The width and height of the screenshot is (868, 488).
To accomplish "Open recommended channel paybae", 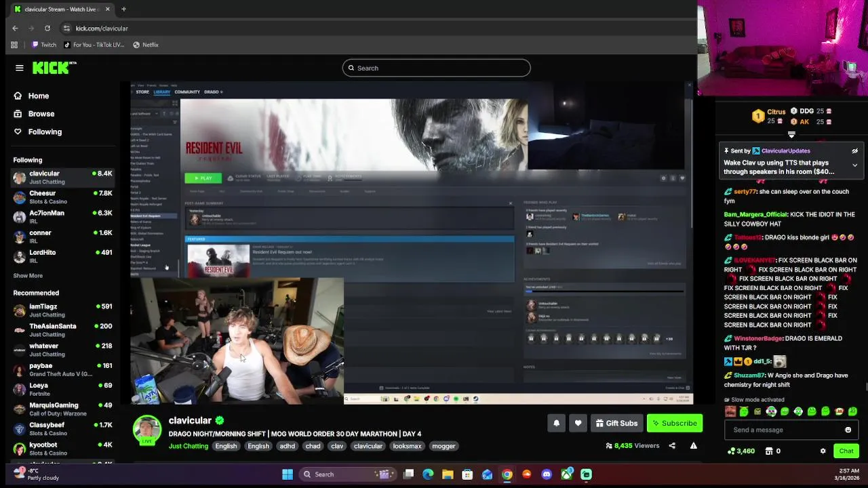I will (62, 369).
